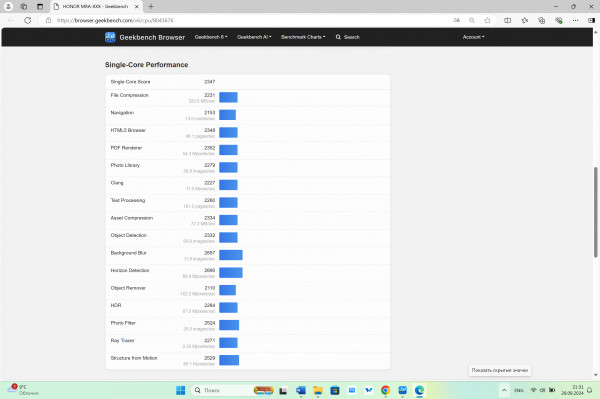Open browser essentials heart icon
This screenshot has height=399, width=600.
(x=559, y=20)
